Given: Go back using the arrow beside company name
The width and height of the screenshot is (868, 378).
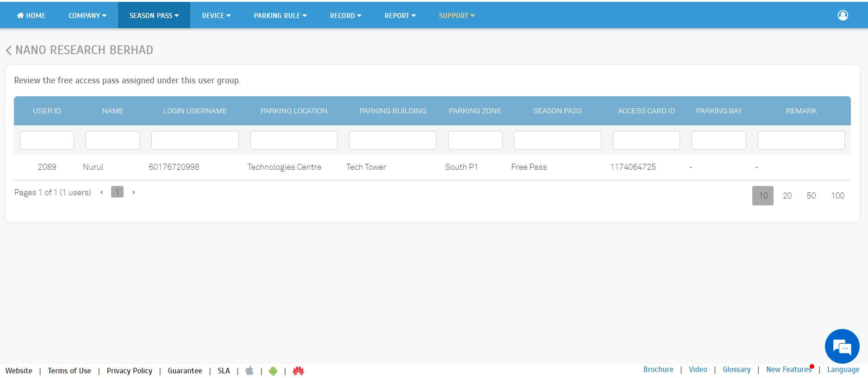Looking at the screenshot, I should (9, 50).
